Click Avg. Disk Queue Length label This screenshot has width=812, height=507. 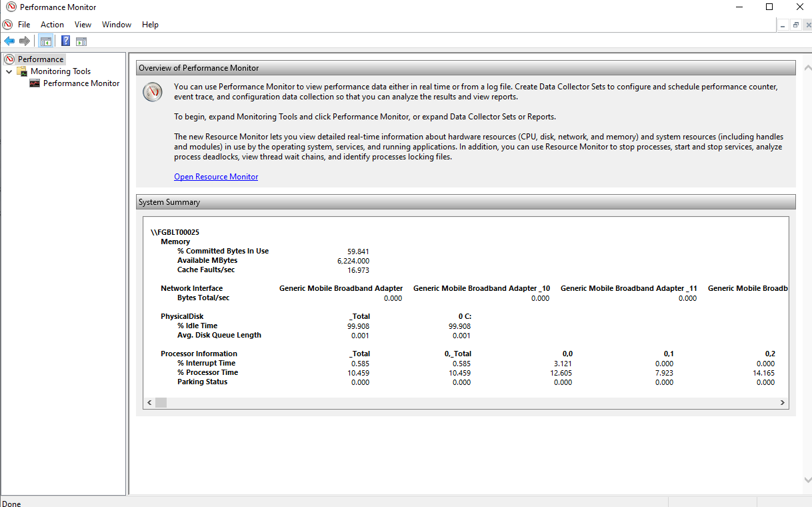(x=219, y=335)
